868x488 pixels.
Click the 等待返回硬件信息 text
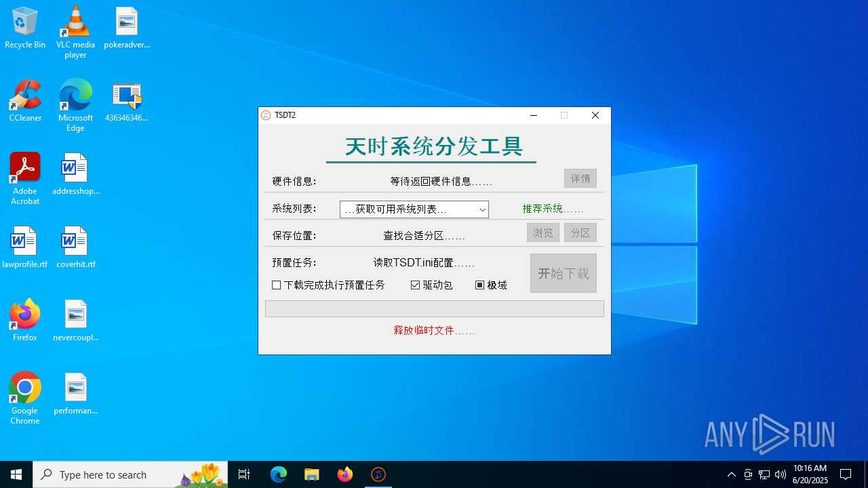click(x=441, y=182)
